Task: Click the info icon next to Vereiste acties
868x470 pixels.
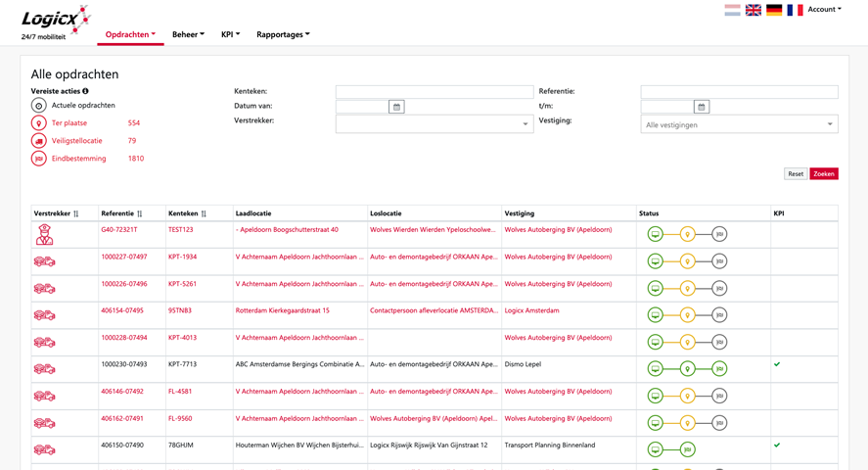Action: (x=85, y=91)
